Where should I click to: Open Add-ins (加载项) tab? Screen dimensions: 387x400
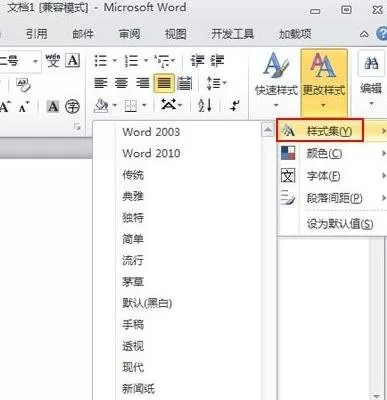point(295,34)
